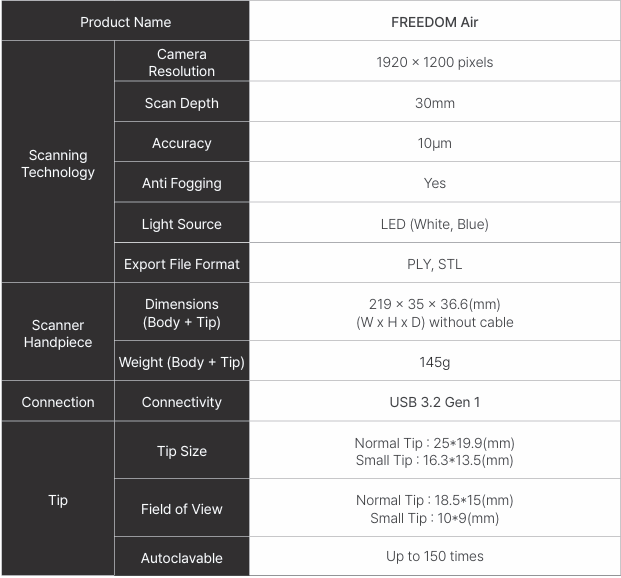Click the Anti Fogging label
Screen dimensions: 621x578
[181, 183]
